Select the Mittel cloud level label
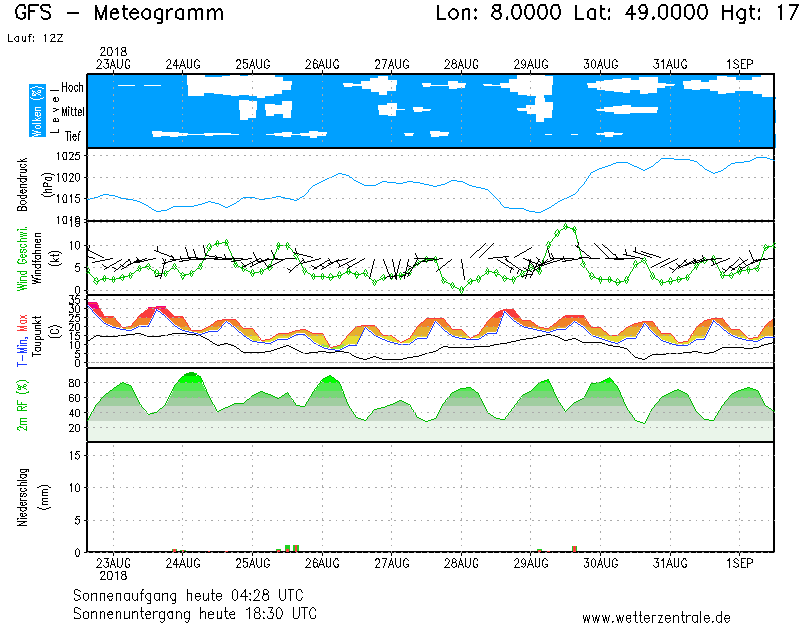The image size is (800, 625). click(x=70, y=111)
